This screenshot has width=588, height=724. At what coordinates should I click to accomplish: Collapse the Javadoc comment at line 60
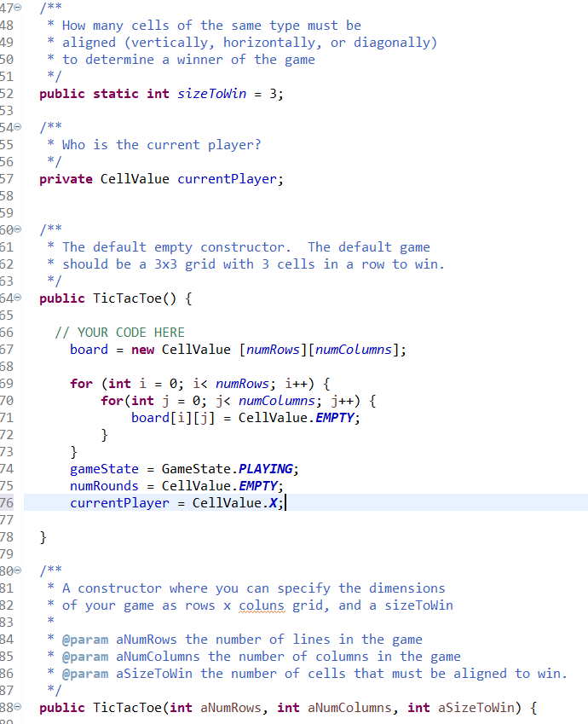pos(18,229)
